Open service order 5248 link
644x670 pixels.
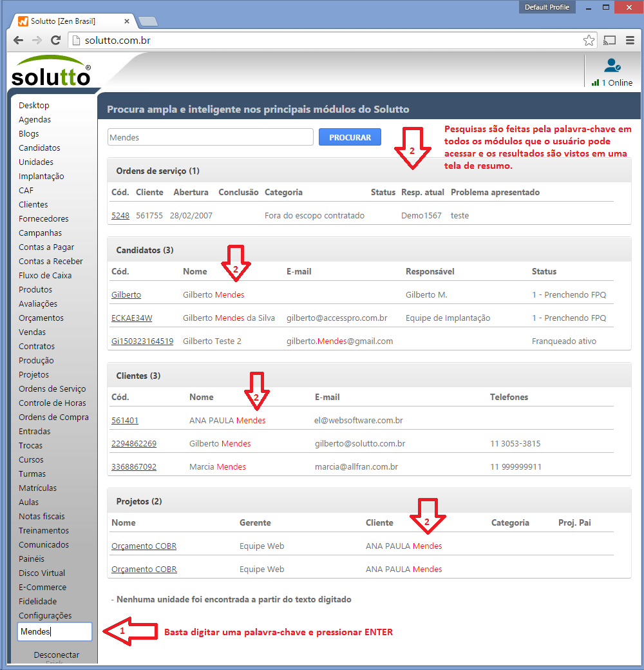click(120, 215)
